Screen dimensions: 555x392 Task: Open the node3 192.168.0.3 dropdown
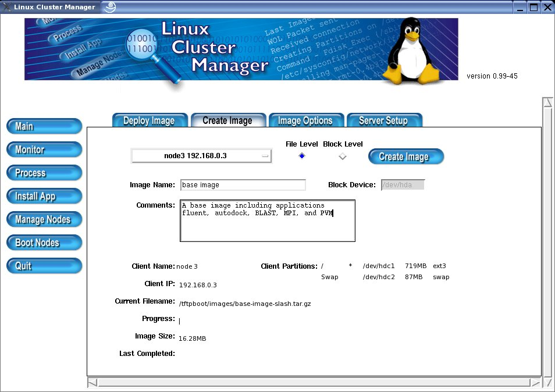click(x=201, y=156)
